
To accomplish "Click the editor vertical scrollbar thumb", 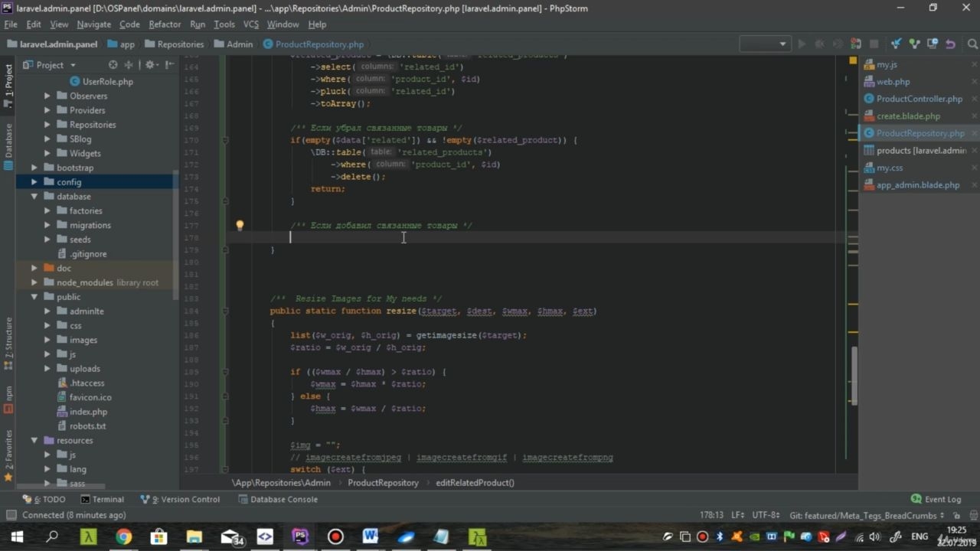I will [x=854, y=375].
